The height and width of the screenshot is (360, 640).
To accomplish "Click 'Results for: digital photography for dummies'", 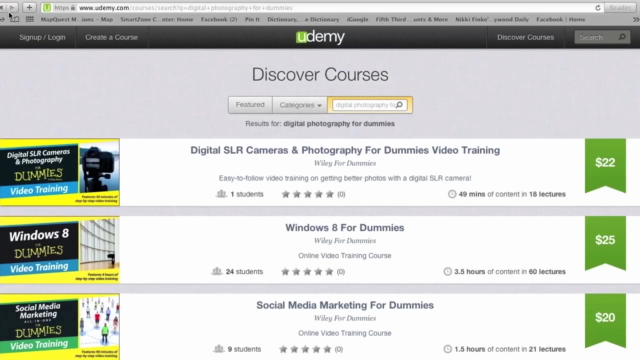I will coord(320,124).
